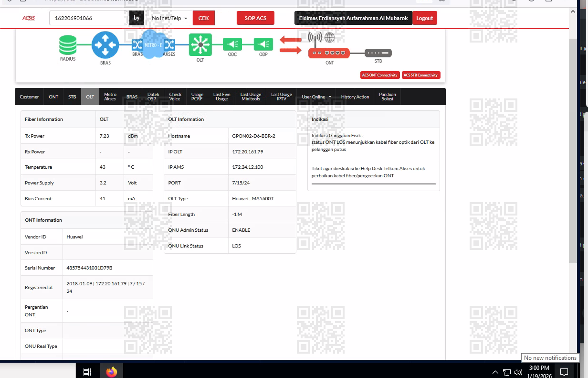Click the network icon in system tray
Viewport: 588px width, 378px height.
coord(507,372)
